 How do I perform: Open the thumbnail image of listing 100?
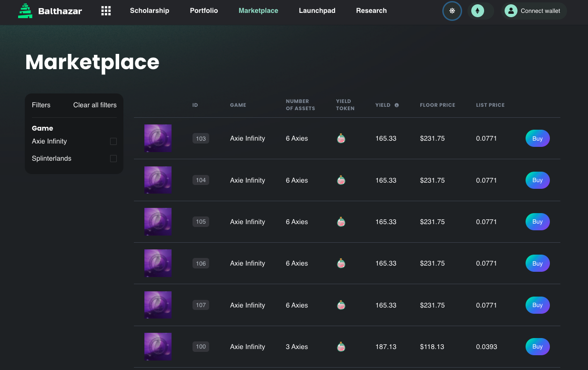[158, 347]
